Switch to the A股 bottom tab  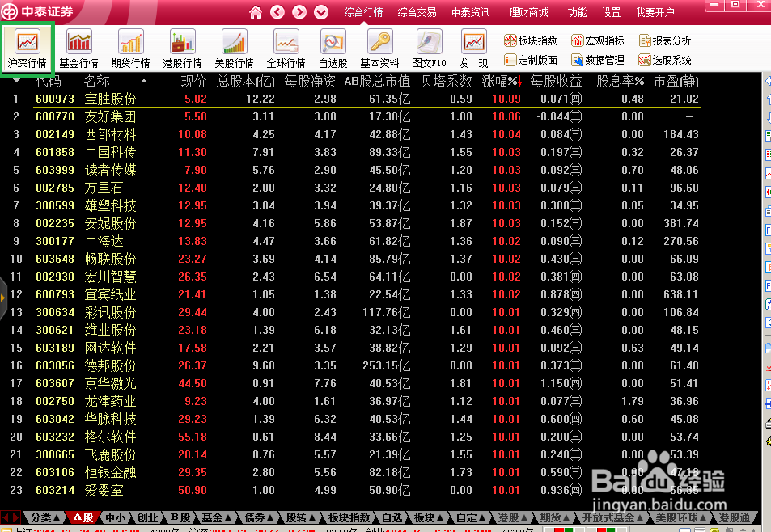(x=83, y=517)
